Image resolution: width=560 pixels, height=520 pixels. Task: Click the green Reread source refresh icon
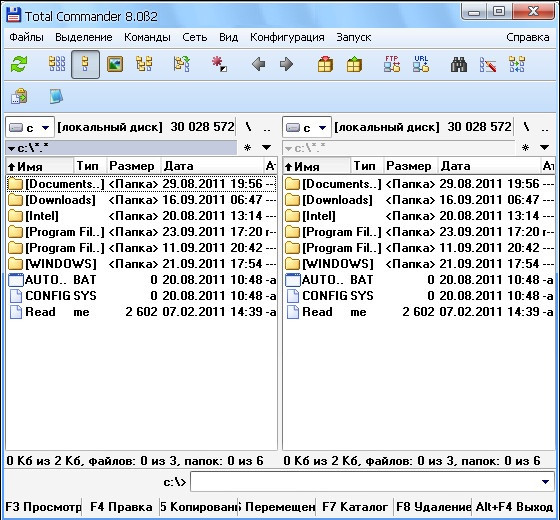[19, 64]
